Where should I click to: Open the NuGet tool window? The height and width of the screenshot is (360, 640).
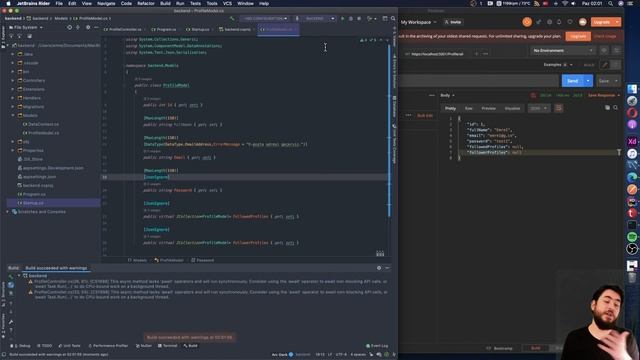click(x=144, y=346)
